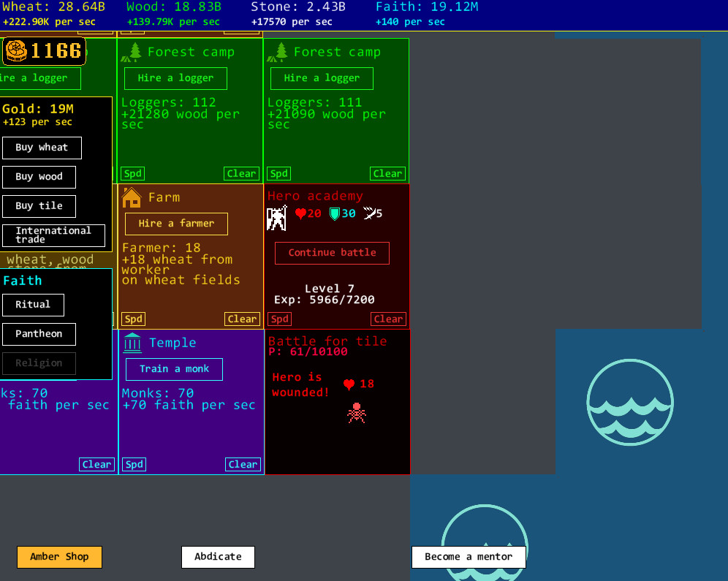Toggle Spd on the Hero academy
This screenshot has height=581, width=728.
point(279,319)
